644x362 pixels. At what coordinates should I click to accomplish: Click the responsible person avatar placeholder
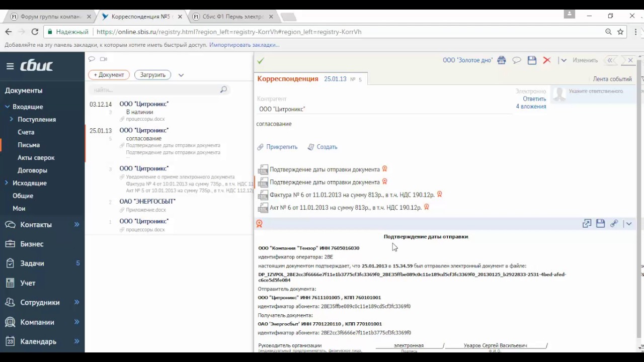tap(559, 94)
